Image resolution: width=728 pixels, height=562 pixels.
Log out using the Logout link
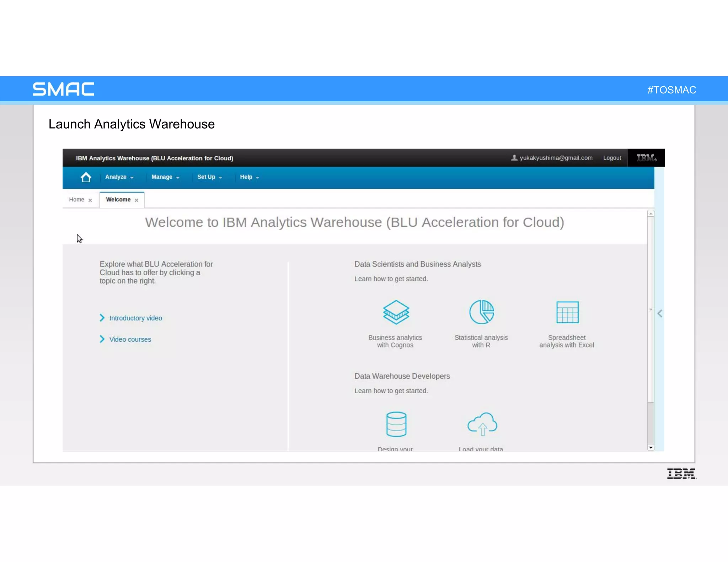(612, 158)
